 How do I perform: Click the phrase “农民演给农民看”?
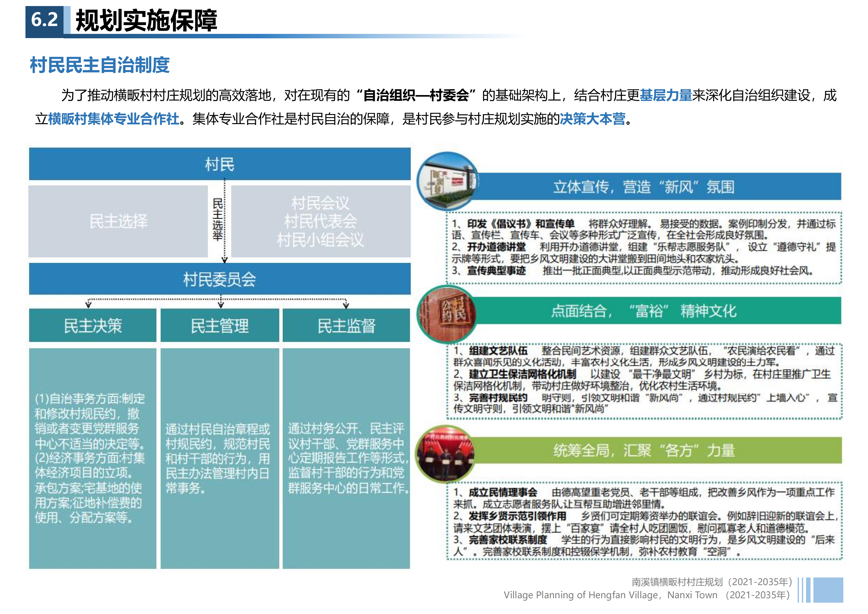point(761,351)
